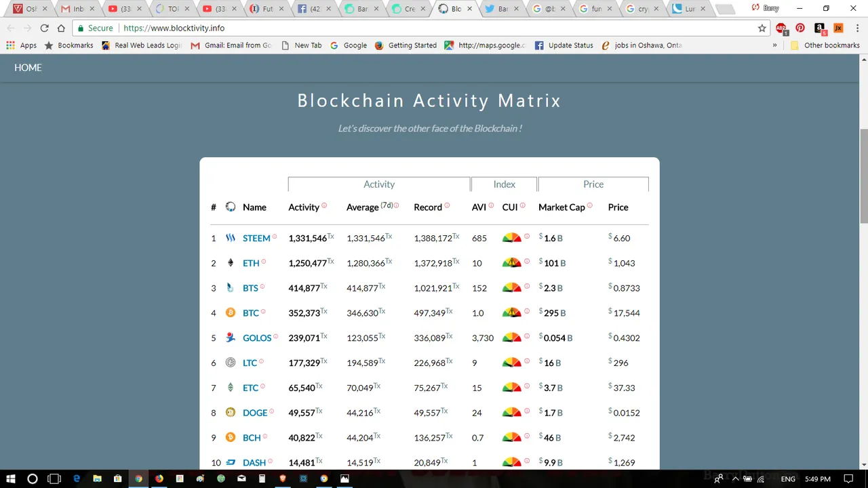Click the STEEM coin logo icon

pos(231,238)
